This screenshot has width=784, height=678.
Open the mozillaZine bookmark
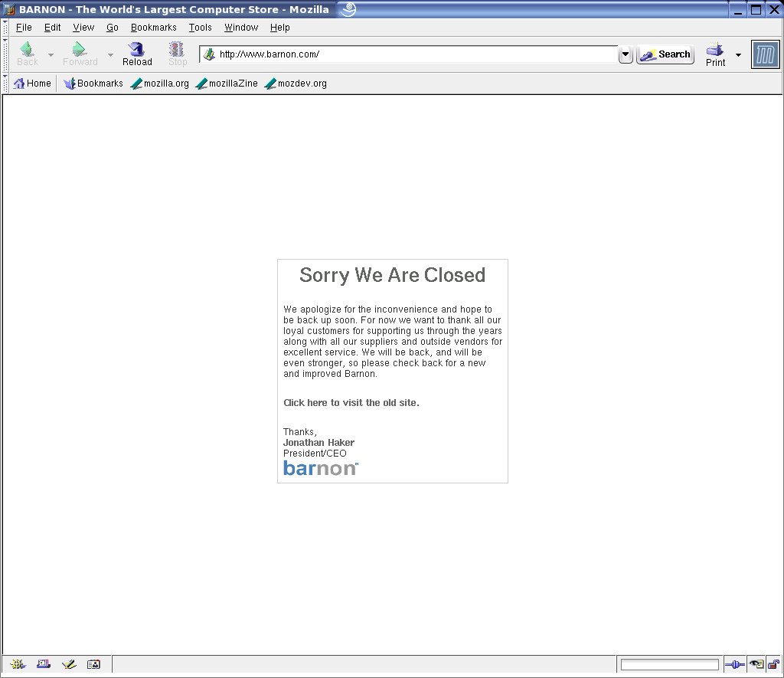pyautogui.click(x=227, y=84)
